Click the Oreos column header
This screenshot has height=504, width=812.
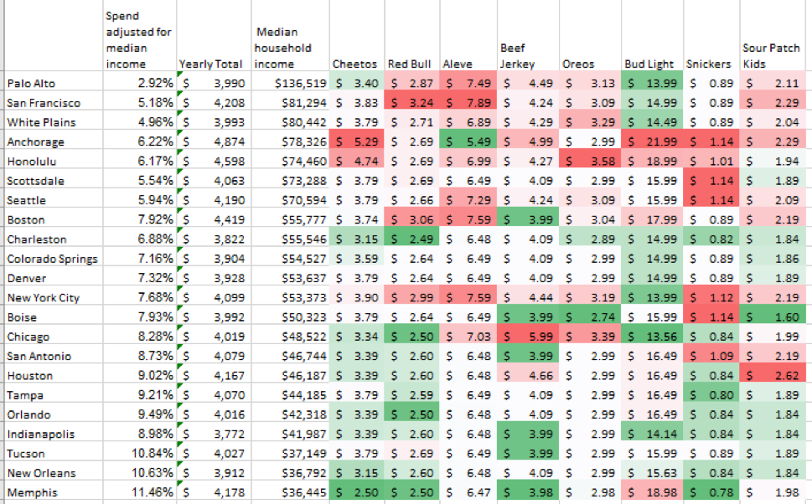(591, 36)
